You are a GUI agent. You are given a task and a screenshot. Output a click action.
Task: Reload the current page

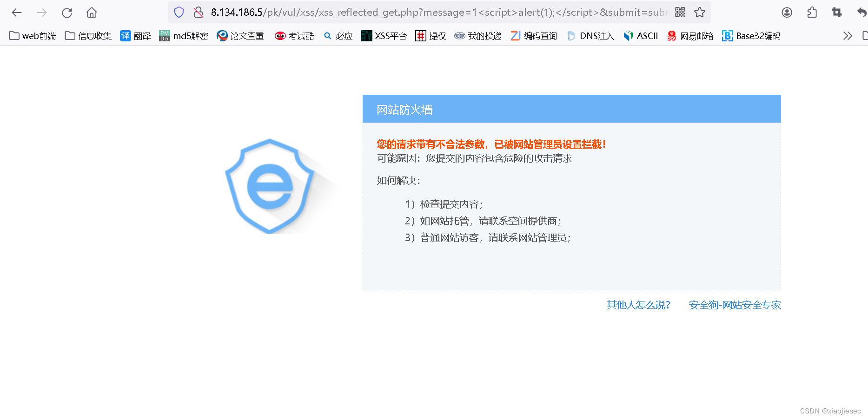coord(67,13)
